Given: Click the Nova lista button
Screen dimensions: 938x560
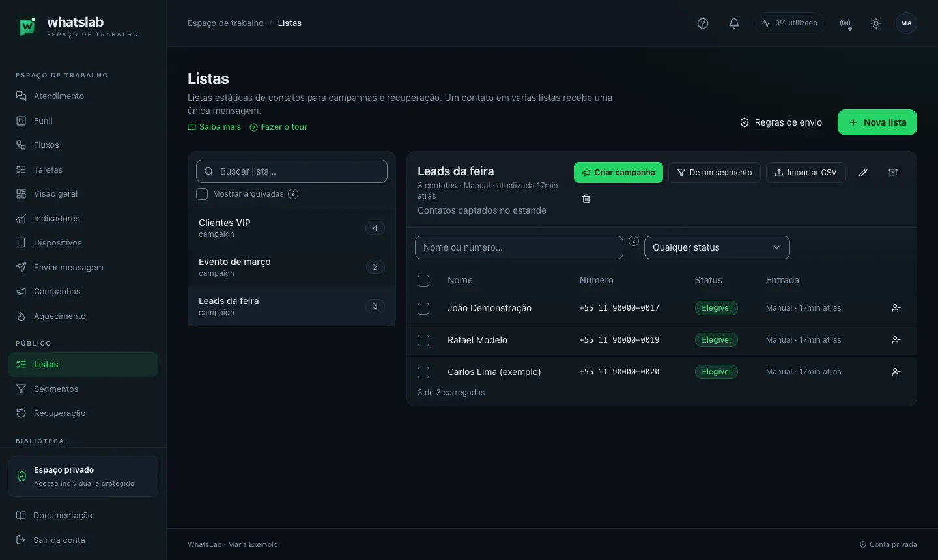Looking at the screenshot, I should click(x=877, y=122).
